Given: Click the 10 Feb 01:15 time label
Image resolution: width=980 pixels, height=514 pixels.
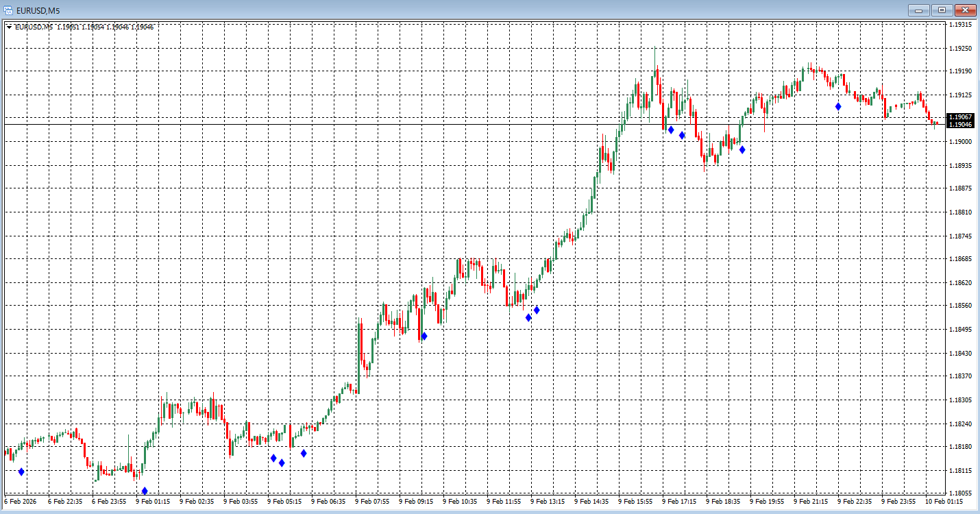Looking at the screenshot, I should point(944,502).
